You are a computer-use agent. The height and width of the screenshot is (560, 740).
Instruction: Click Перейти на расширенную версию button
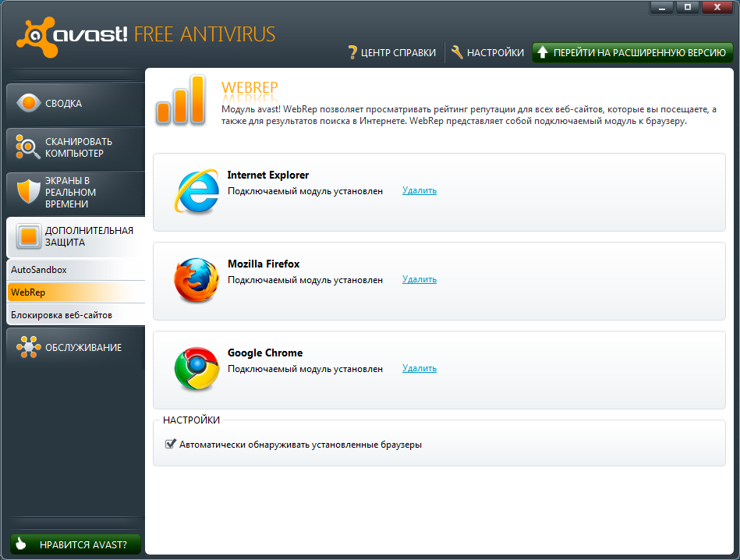coord(632,52)
